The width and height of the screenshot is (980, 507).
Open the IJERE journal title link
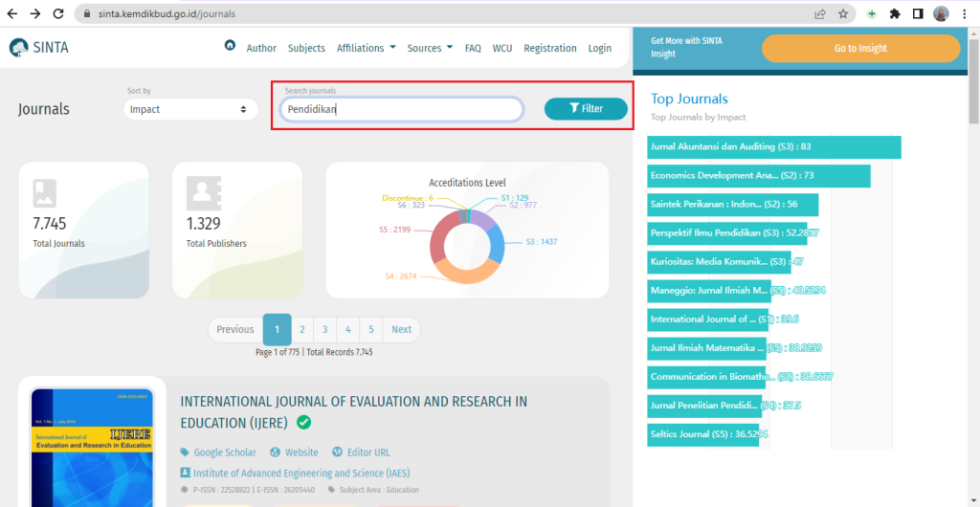[x=354, y=412]
